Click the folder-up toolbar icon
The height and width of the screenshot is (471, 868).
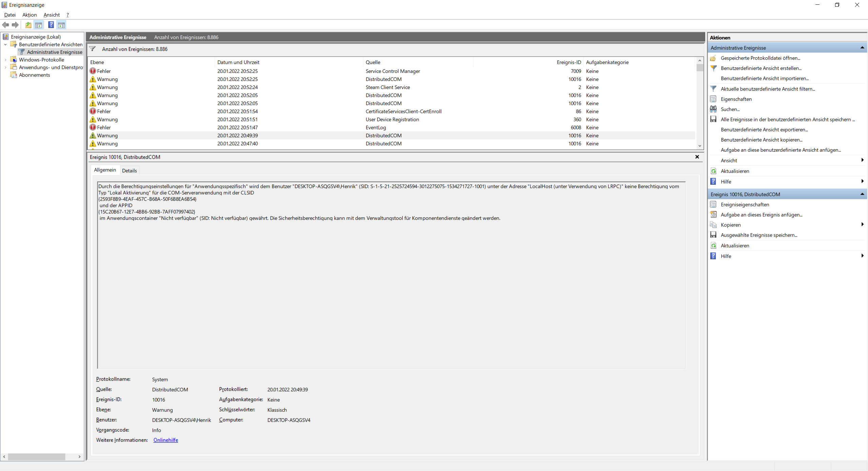28,25
